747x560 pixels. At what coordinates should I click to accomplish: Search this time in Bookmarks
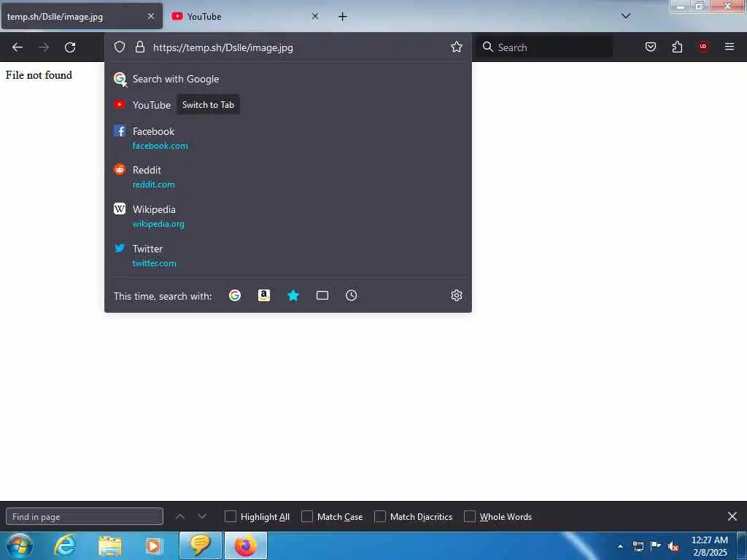pyautogui.click(x=293, y=295)
